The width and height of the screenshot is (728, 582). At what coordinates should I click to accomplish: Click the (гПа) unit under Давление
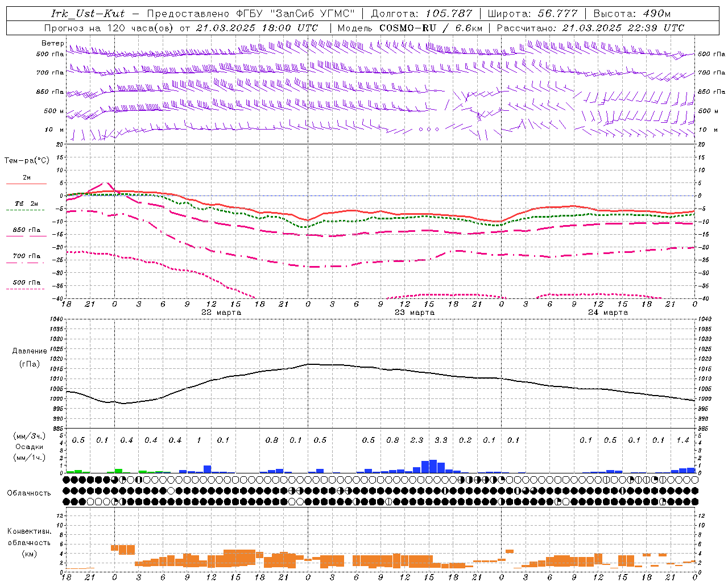click(30, 364)
